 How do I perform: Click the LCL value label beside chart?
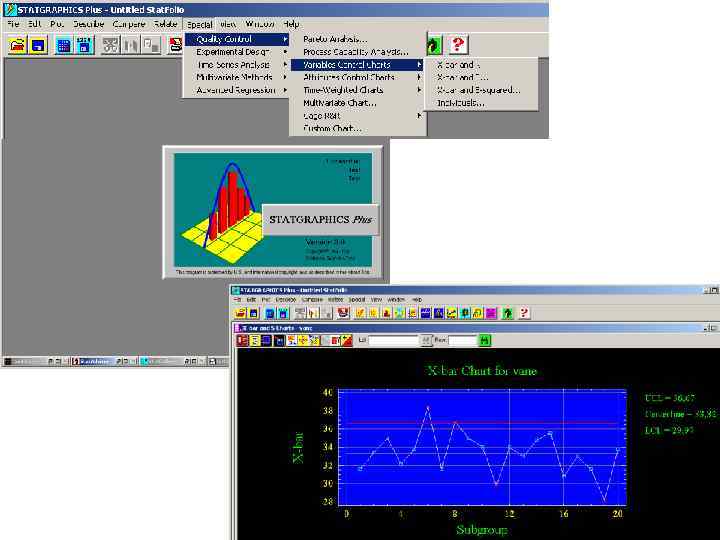pyautogui.click(x=669, y=430)
